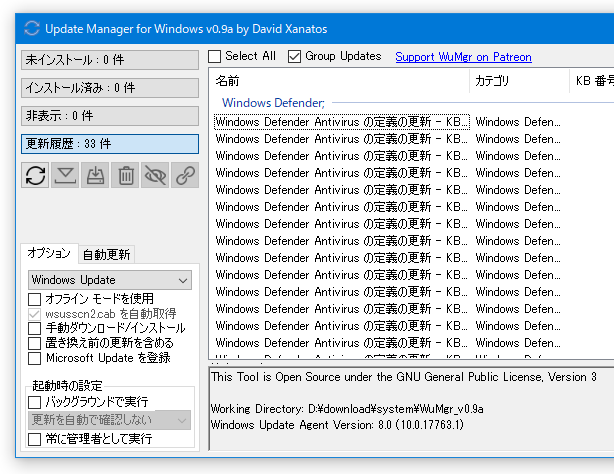
Task: Toggle wsusscn2.cab を自動取得 checkbox
Action: pyautogui.click(x=34, y=314)
